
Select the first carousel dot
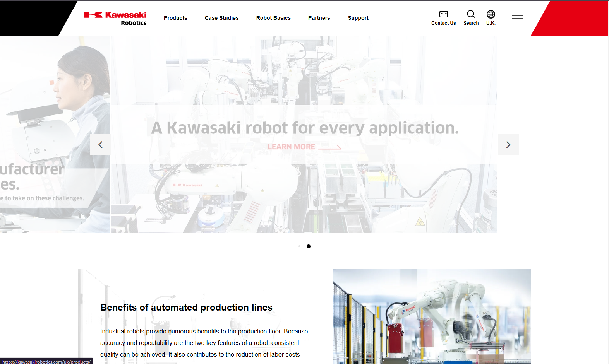(299, 246)
